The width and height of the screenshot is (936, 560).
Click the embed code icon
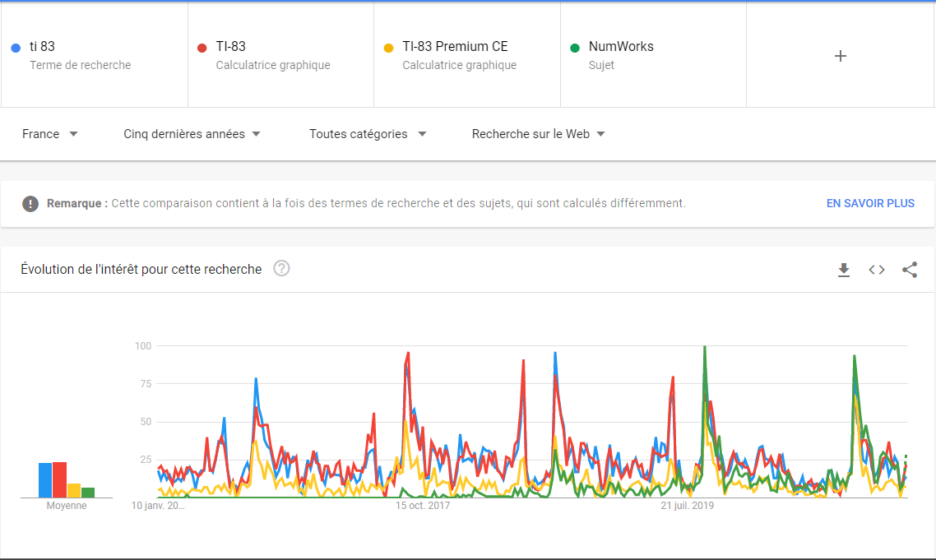coord(877,270)
